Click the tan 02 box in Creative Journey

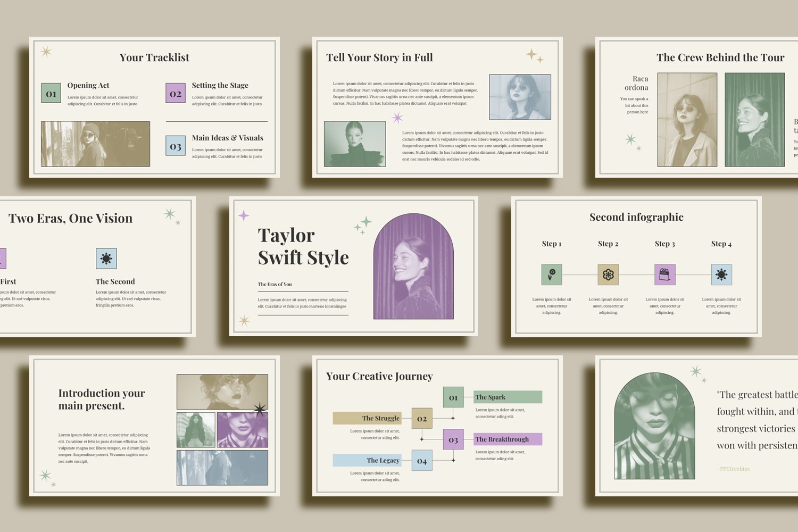coord(422,418)
